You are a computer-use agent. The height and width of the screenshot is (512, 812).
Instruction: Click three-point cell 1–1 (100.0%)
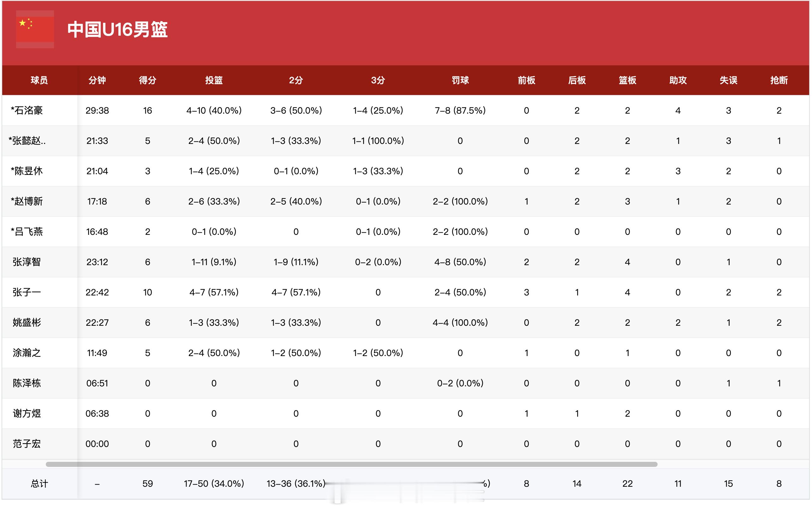point(378,141)
